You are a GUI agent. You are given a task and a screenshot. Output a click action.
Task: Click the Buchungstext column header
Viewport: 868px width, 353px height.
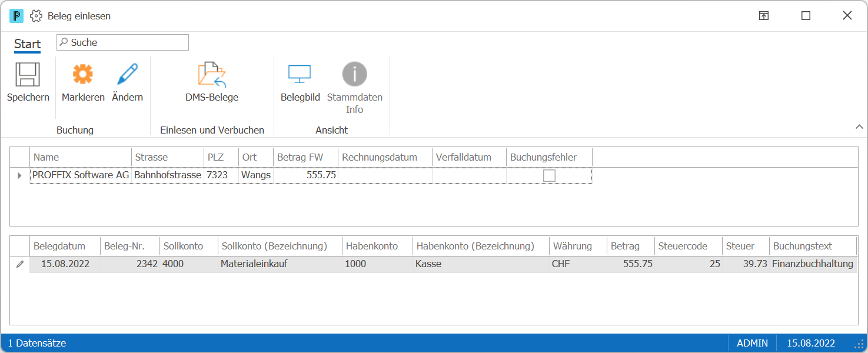[x=813, y=246]
